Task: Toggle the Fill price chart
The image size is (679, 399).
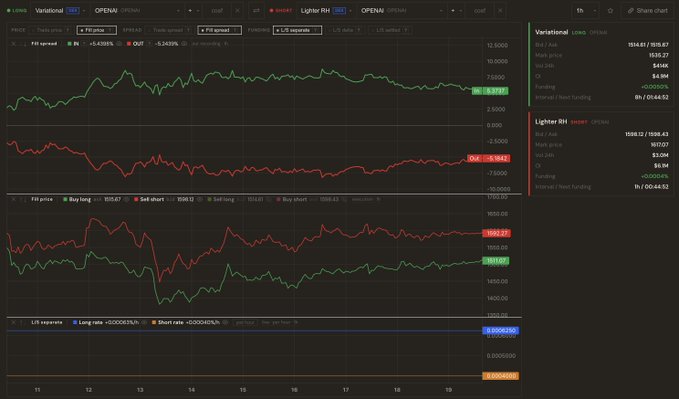Action: [x=96, y=30]
